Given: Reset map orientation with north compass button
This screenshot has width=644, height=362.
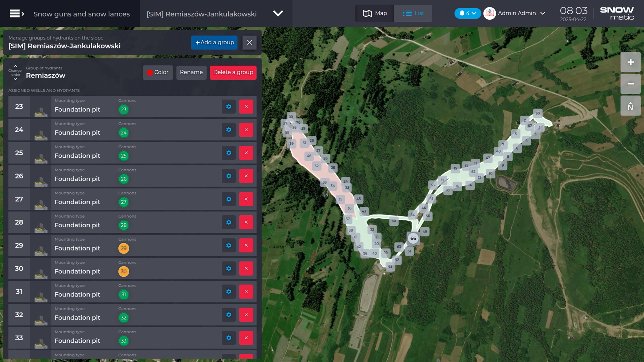Looking at the screenshot, I should (630, 106).
